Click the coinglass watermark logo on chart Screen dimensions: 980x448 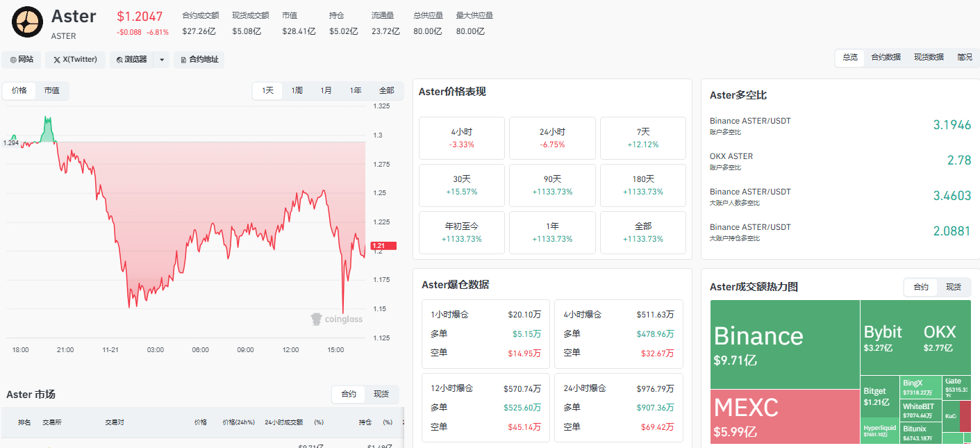[336, 319]
